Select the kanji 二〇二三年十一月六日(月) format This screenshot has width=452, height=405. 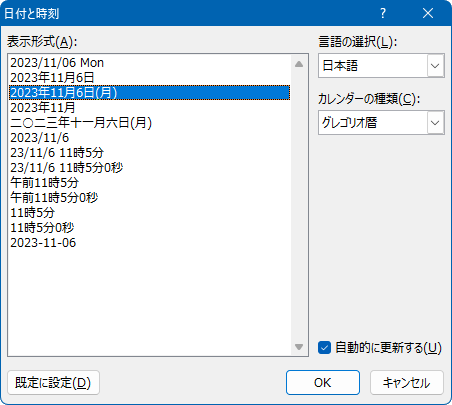pyautogui.click(x=150, y=123)
